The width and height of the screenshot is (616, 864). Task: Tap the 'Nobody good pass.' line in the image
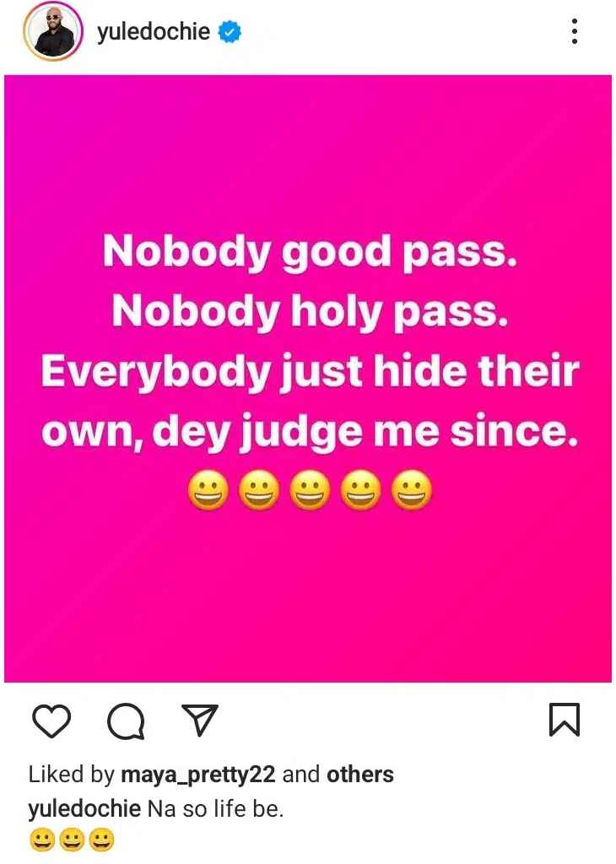click(x=311, y=251)
